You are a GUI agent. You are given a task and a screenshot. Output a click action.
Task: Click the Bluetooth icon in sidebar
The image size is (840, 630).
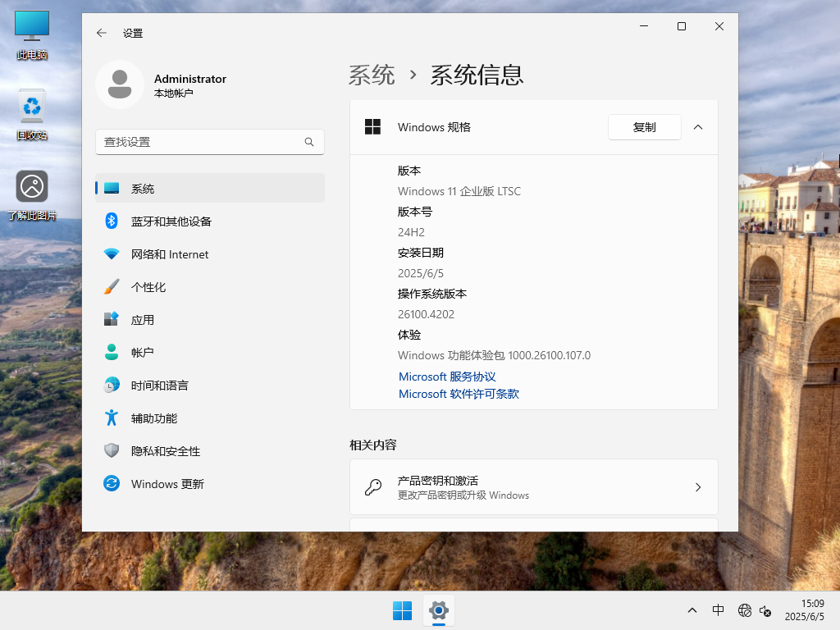point(112,221)
